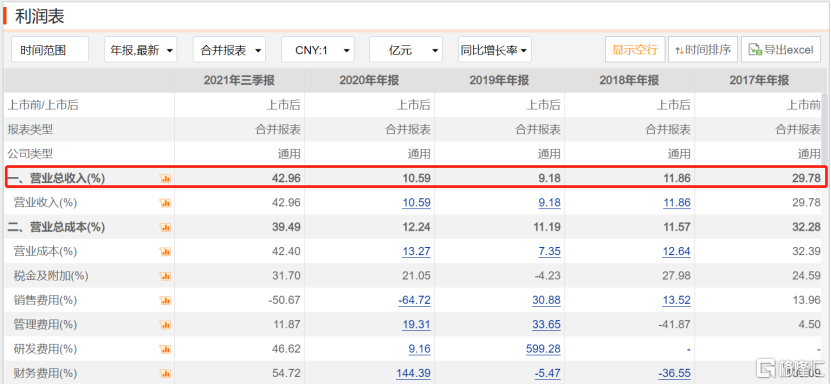Open the 144.39 财务费用 link
Screen dimensions: 831x385
click(x=413, y=373)
